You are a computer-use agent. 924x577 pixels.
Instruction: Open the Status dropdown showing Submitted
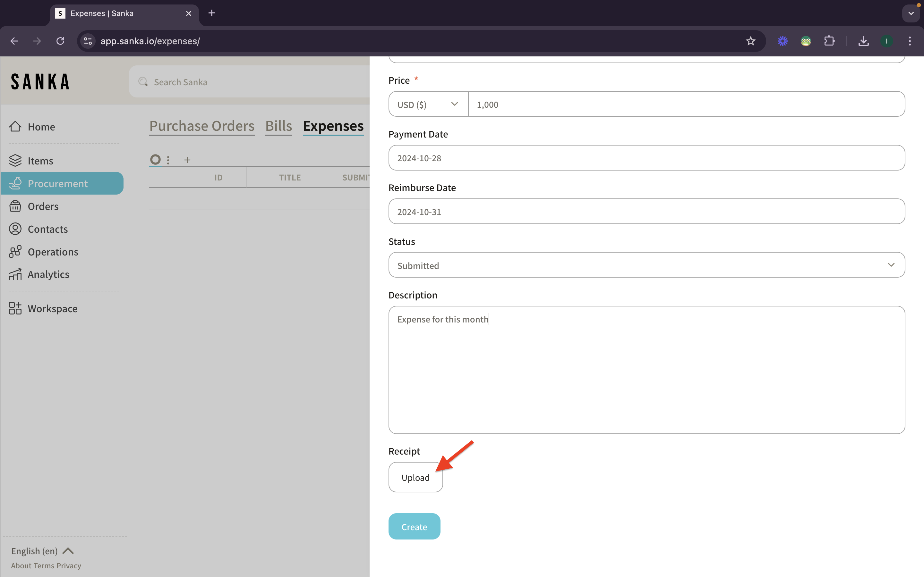[646, 265]
